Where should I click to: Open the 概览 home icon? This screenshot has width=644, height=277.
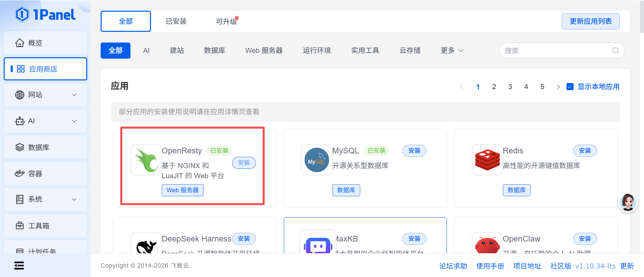[x=20, y=43]
